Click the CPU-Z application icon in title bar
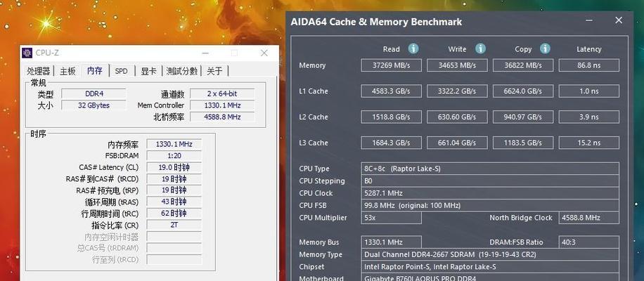The height and width of the screenshot is (281, 644). coord(27,53)
